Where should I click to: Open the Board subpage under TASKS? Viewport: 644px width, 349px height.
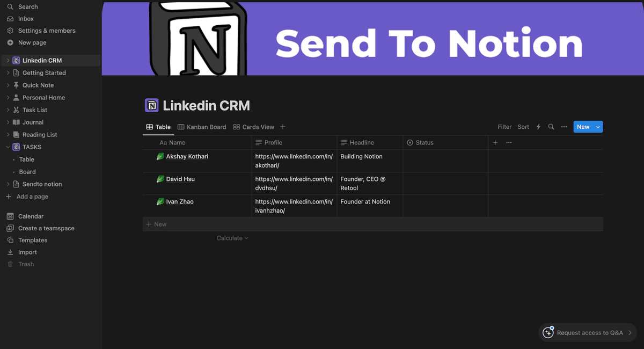pos(27,172)
